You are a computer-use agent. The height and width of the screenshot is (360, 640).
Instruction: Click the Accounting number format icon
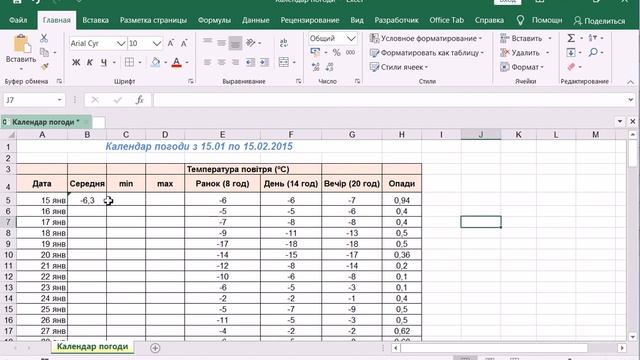point(315,52)
